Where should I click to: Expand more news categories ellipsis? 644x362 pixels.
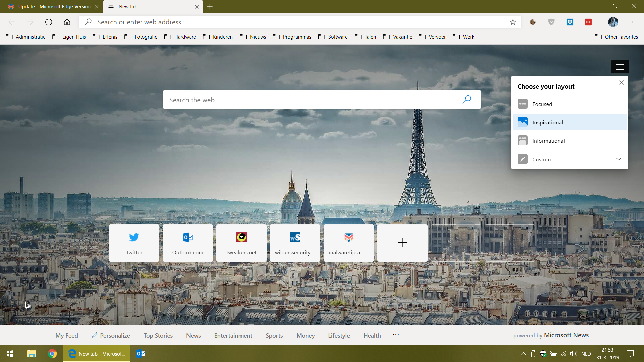(x=396, y=335)
